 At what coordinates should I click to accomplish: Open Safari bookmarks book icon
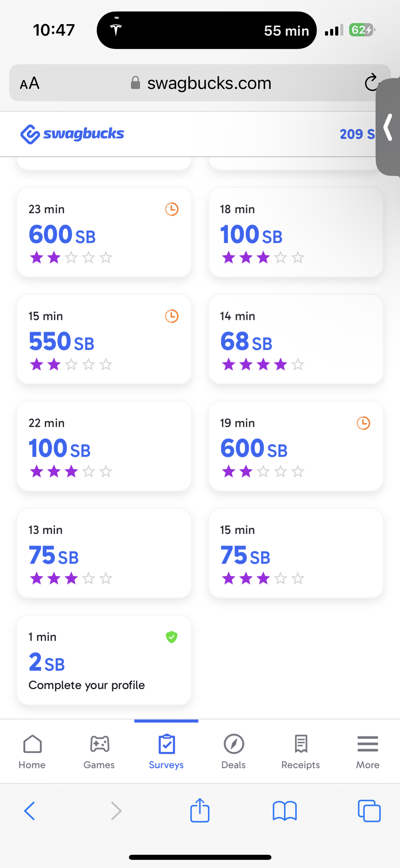point(285,811)
